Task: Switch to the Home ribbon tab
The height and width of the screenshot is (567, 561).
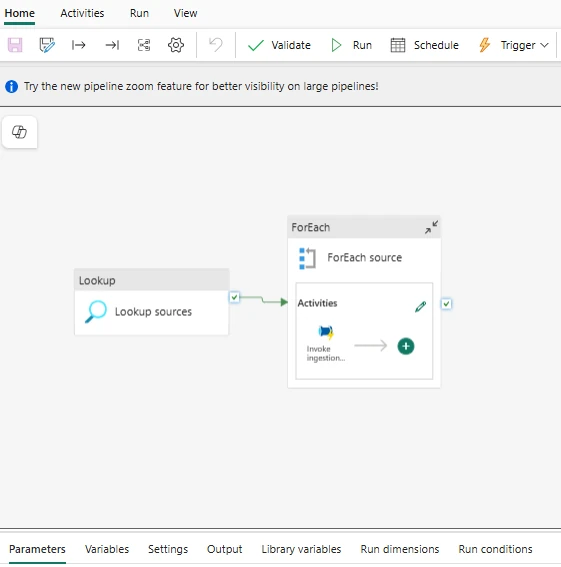Action: (20, 13)
